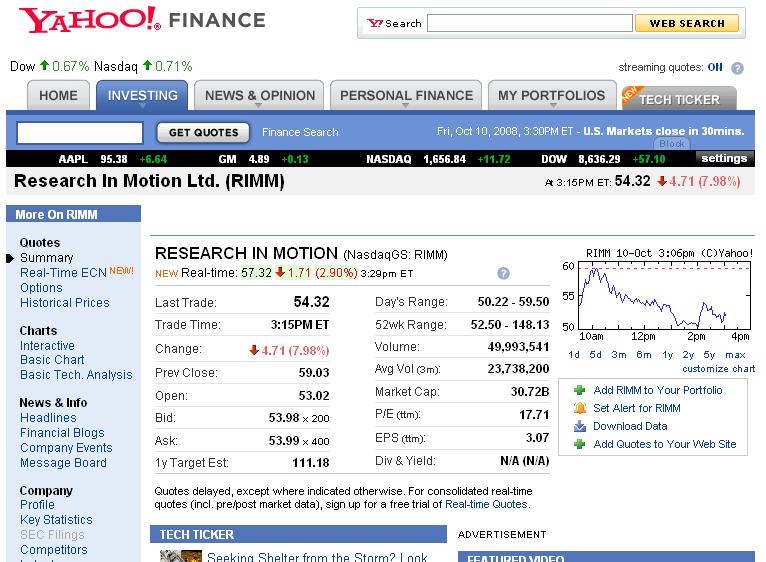
Task: Click the real-time quote help icon
Action: point(503,273)
